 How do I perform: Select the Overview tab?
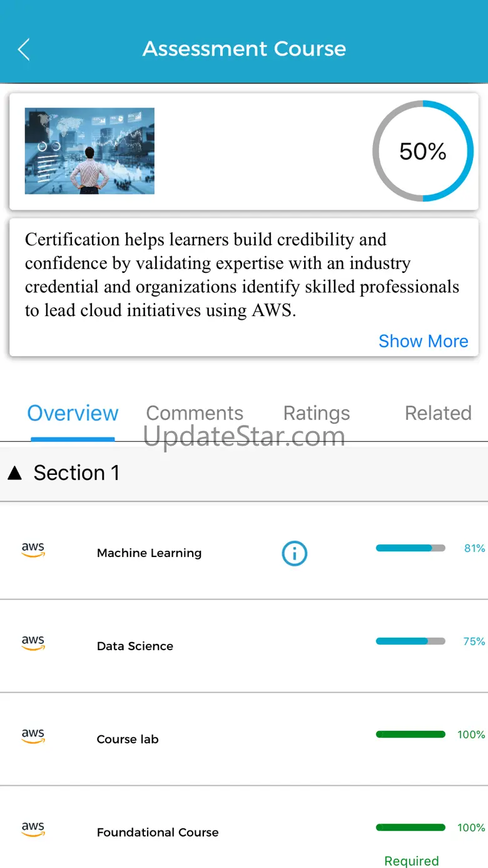73,413
